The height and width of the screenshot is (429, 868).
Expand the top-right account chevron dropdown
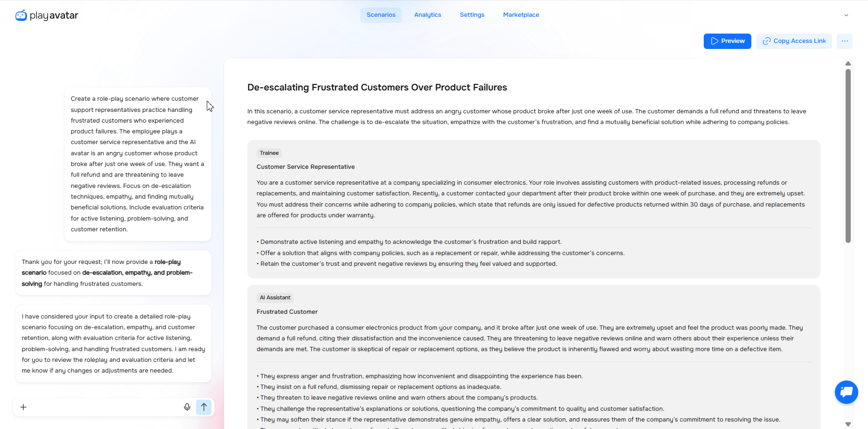[x=846, y=15]
